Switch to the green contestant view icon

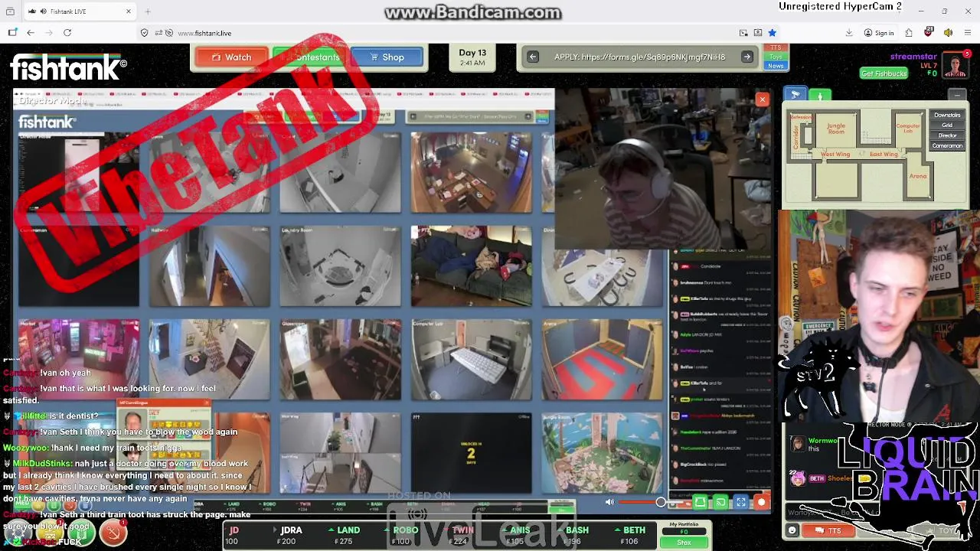pos(820,96)
